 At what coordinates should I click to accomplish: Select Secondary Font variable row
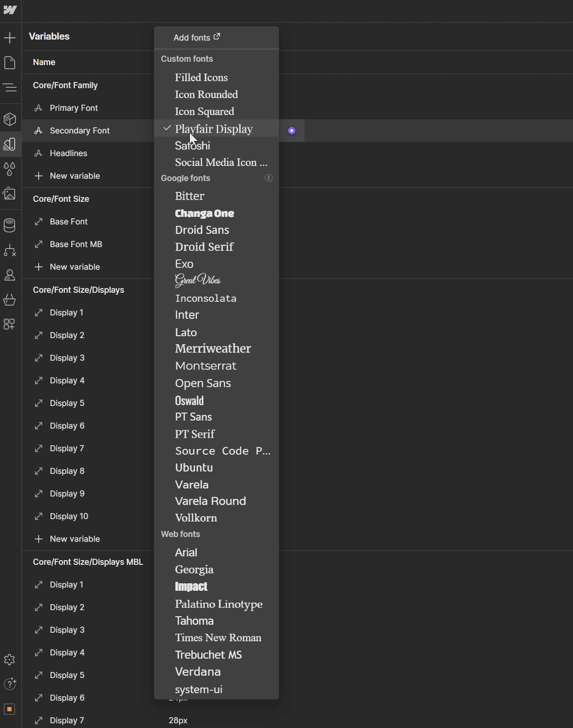click(x=88, y=131)
